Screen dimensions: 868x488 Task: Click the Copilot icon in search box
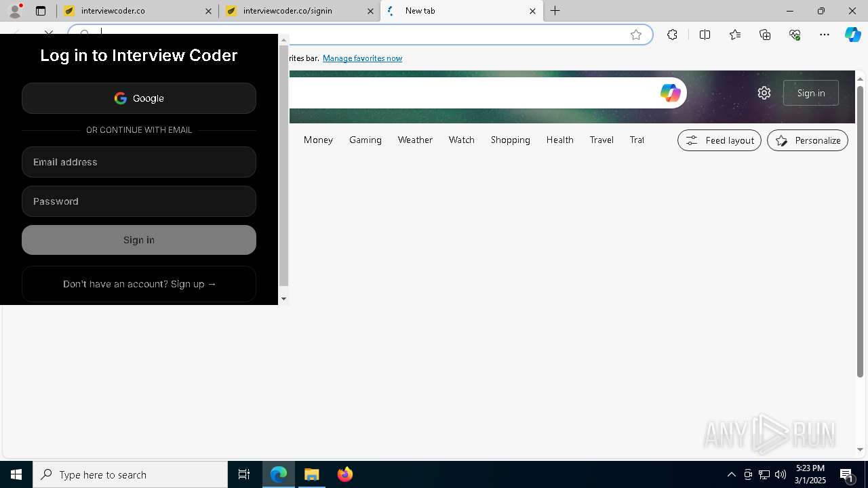pyautogui.click(x=670, y=93)
